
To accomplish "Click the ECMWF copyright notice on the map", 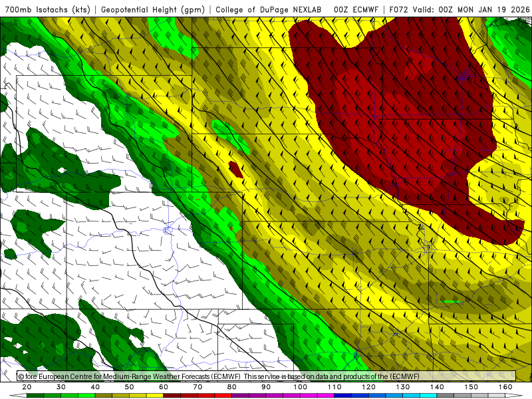I will (x=219, y=376).
